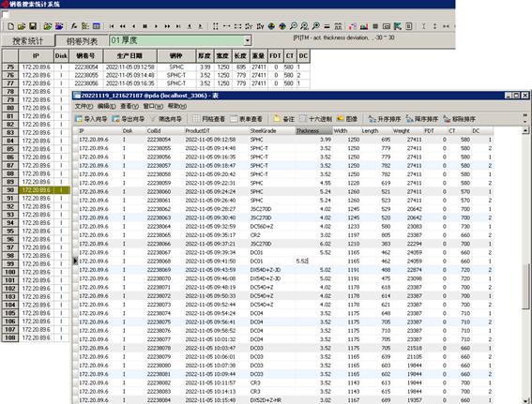Click the new document toolbar icon
The height and width of the screenshot is (404, 532).
coord(10,26)
